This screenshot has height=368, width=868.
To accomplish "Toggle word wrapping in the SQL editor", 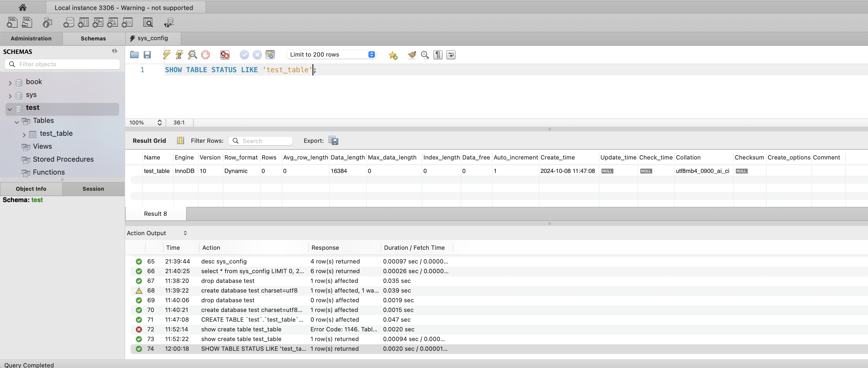I will (451, 54).
